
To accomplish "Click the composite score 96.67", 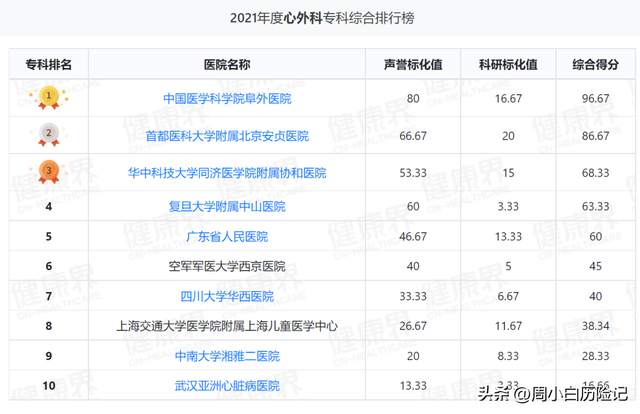I will 596,98.
